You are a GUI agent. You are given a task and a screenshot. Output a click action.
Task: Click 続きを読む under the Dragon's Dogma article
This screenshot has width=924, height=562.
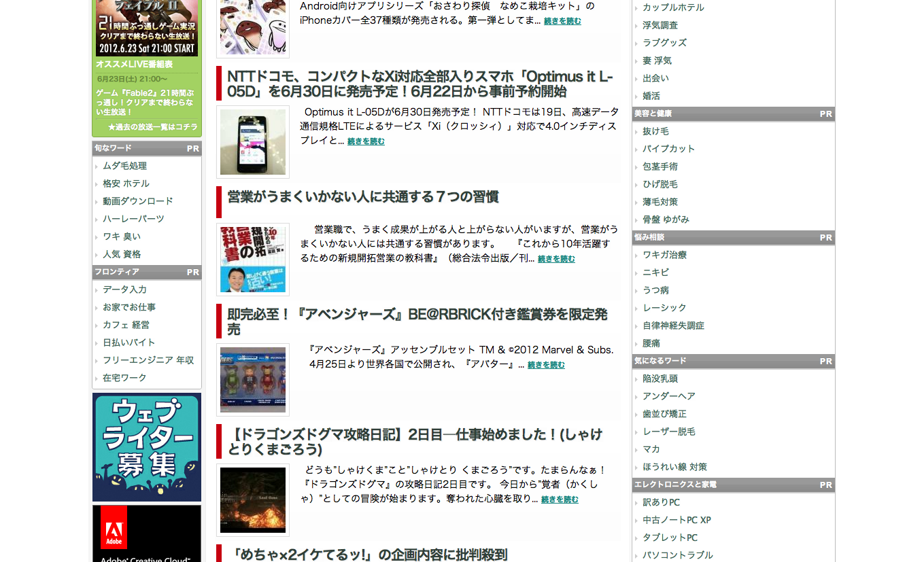[x=560, y=499]
